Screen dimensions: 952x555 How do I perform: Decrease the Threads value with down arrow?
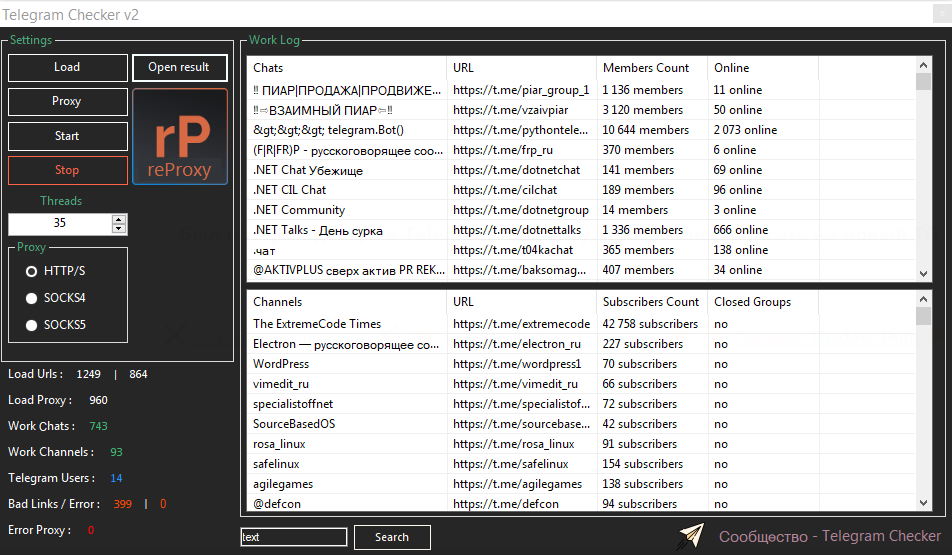coord(119,228)
